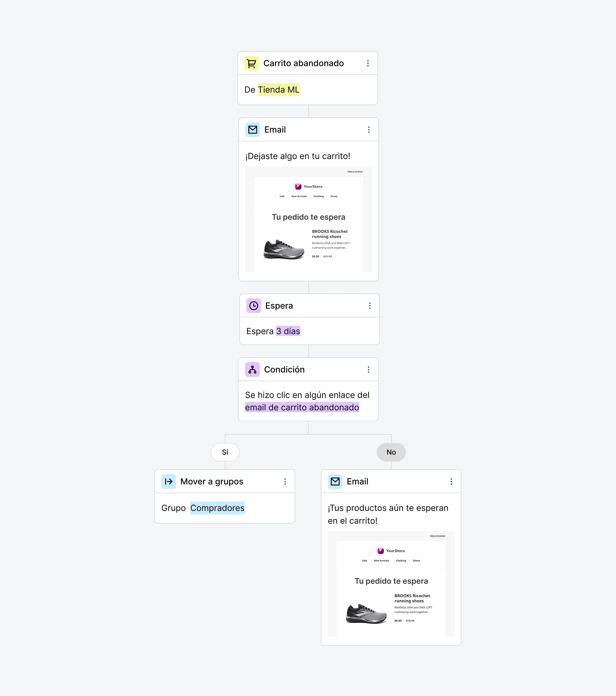Click the branch icon on Condición step

click(252, 369)
